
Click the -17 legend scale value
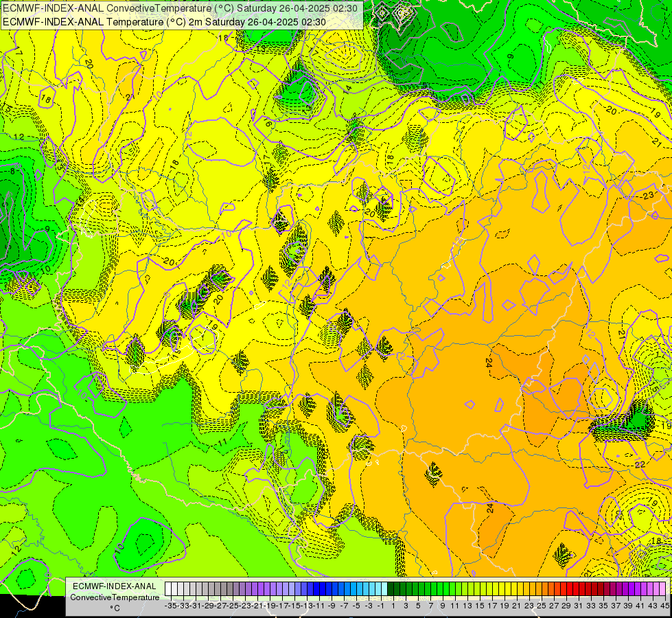pyautogui.click(x=282, y=606)
